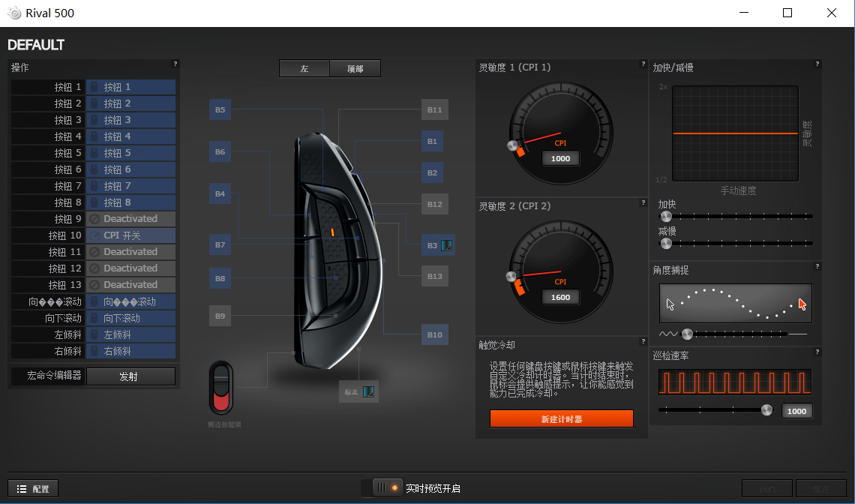Select the B13 mouse button label
Viewport: 855px width, 504px height.
coord(434,276)
